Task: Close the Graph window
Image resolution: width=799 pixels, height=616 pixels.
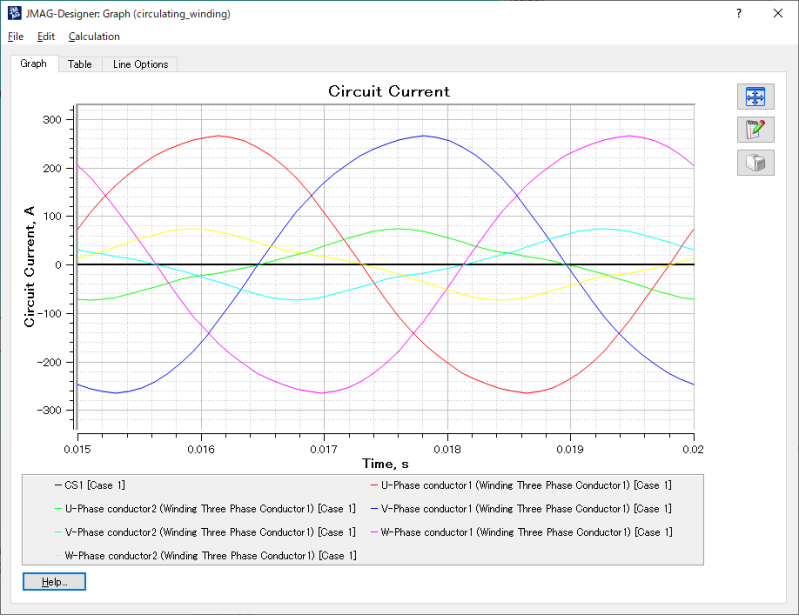Action: pyautogui.click(x=778, y=13)
